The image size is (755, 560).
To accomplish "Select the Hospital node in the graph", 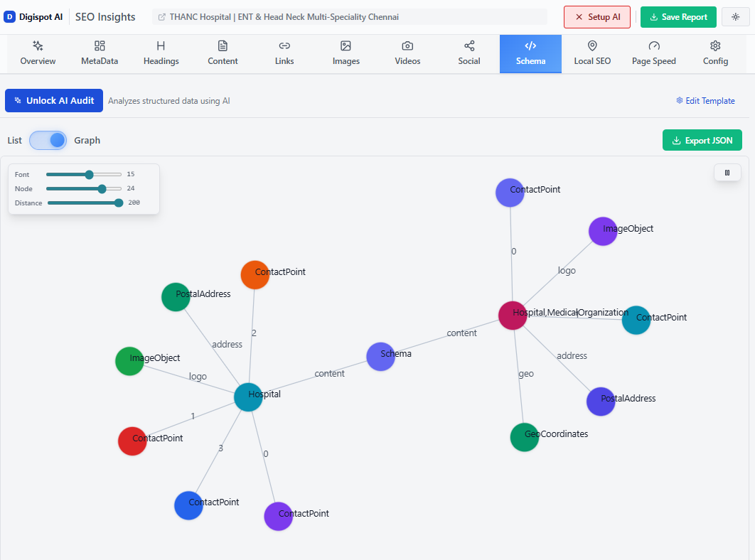I will [x=248, y=397].
